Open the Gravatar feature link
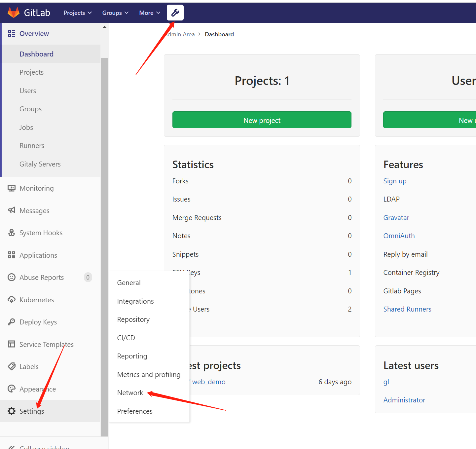Viewport: 476px width, 449px height. click(396, 217)
